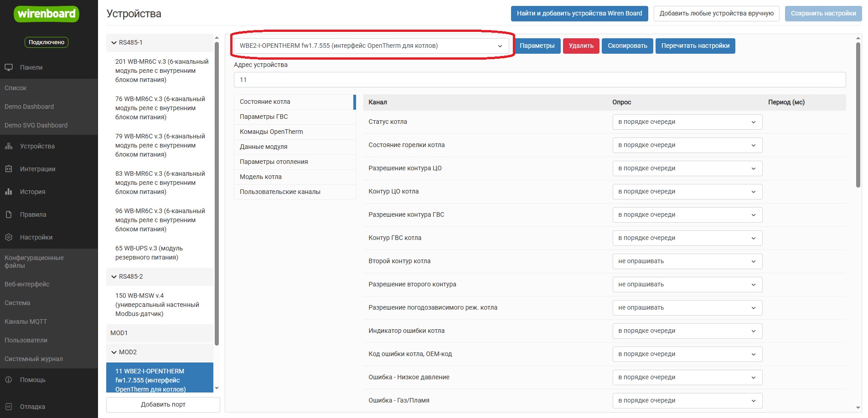The image size is (868, 418).
Task: Open Каналы MQTT in sidebar
Action: (x=26, y=321)
